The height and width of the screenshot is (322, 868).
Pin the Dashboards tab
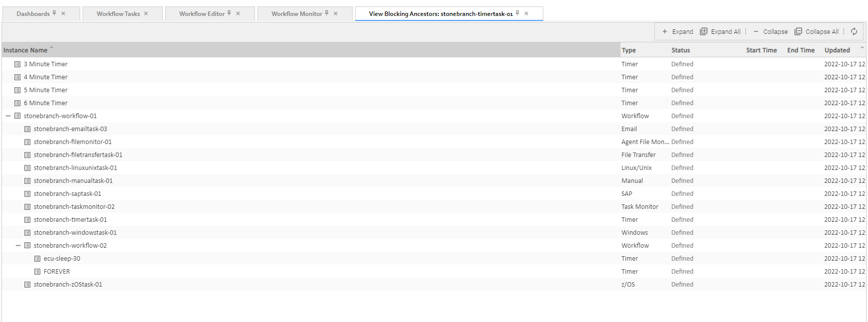pyautogui.click(x=55, y=13)
